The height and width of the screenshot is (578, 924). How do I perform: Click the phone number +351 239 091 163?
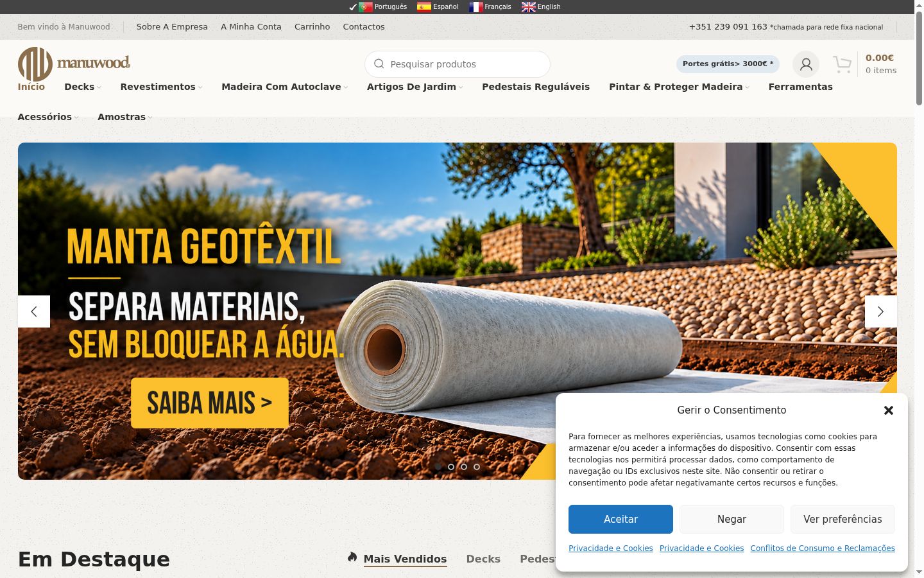pos(728,27)
